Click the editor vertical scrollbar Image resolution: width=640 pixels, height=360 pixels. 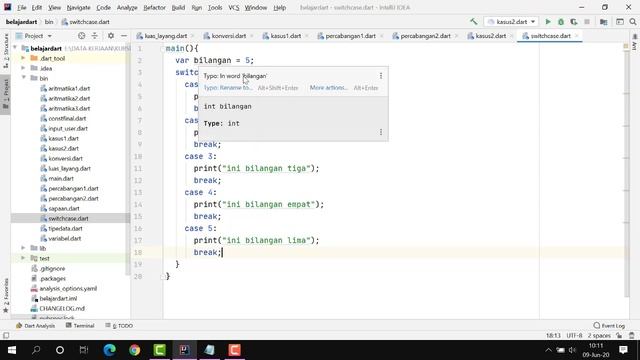tap(627, 171)
